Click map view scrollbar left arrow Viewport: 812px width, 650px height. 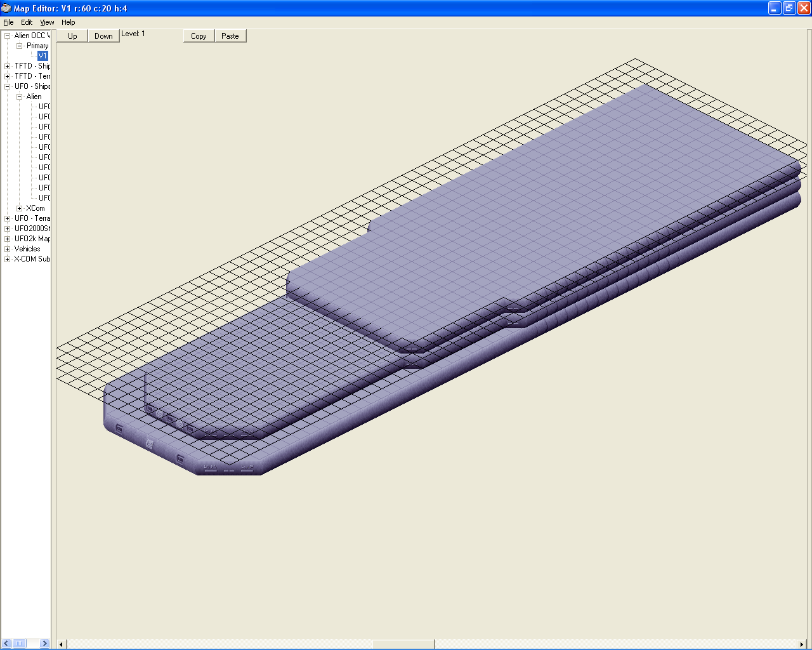(x=62, y=644)
